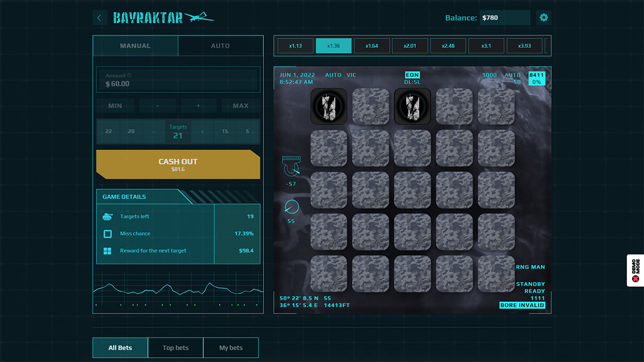Screen dimensions: 644x362
Task: Click the RNG MAN text
Action: click(530, 267)
